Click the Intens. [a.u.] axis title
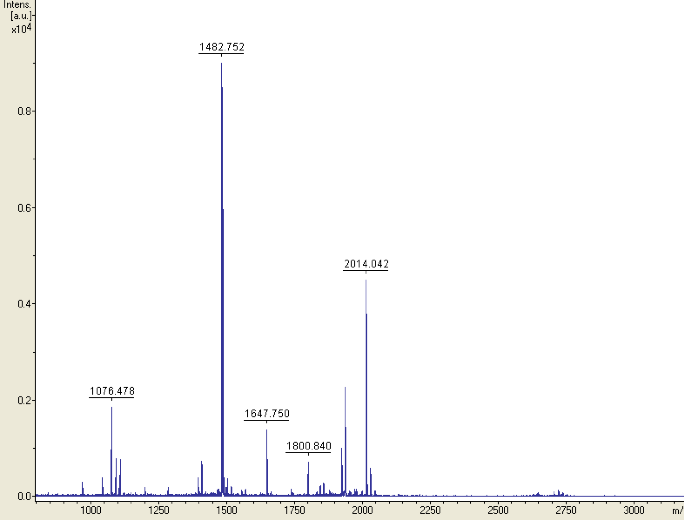684x520 pixels. [x=18, y=12]
